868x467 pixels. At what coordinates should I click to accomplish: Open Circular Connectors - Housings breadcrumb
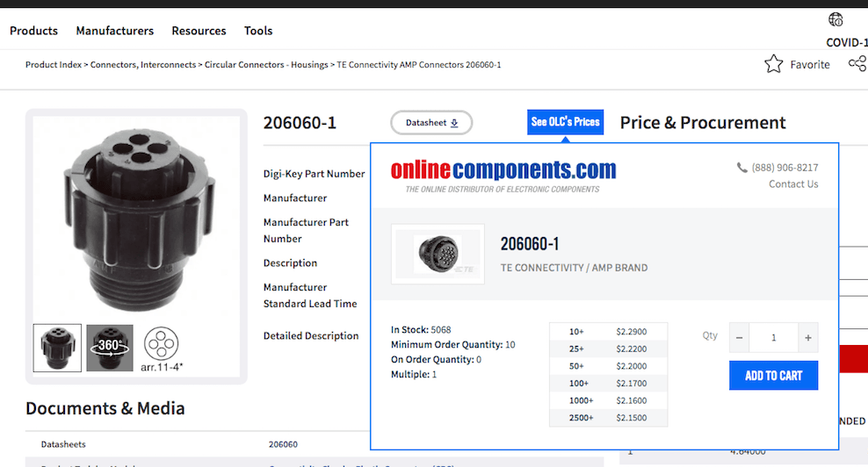click(x=266, y=65)
